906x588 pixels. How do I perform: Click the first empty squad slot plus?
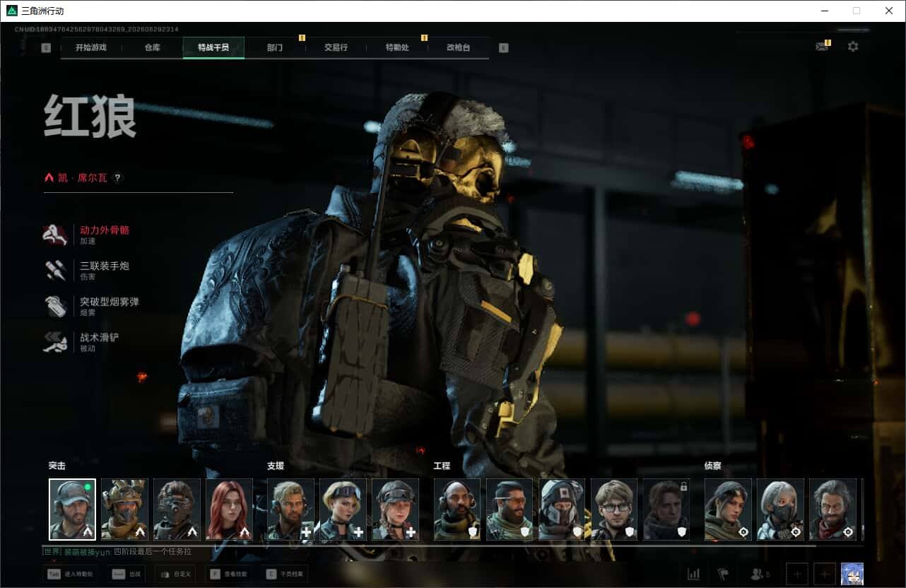(796, 574)
